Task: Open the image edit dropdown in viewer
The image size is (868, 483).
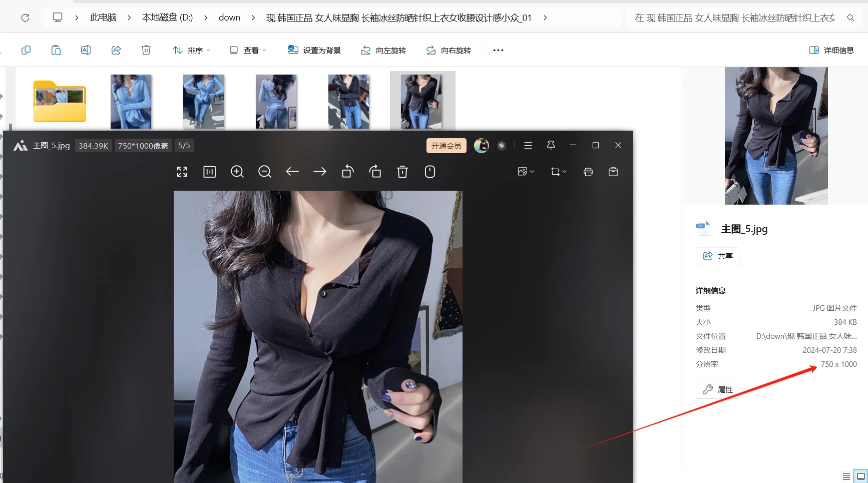Action: click(525, 171)
